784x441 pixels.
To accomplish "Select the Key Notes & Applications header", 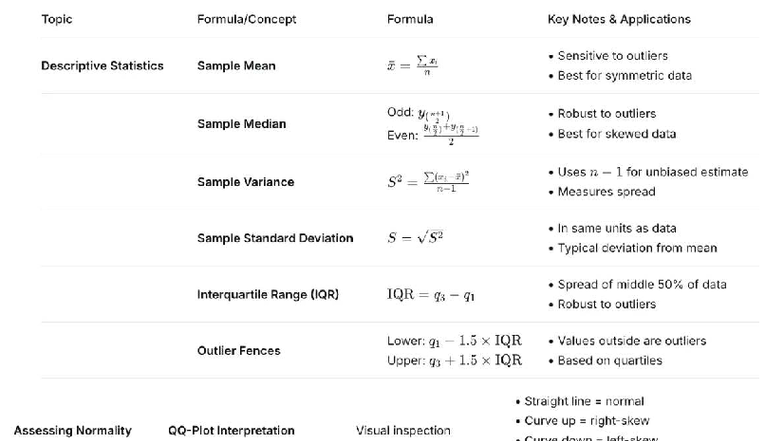I will [618, 19].
